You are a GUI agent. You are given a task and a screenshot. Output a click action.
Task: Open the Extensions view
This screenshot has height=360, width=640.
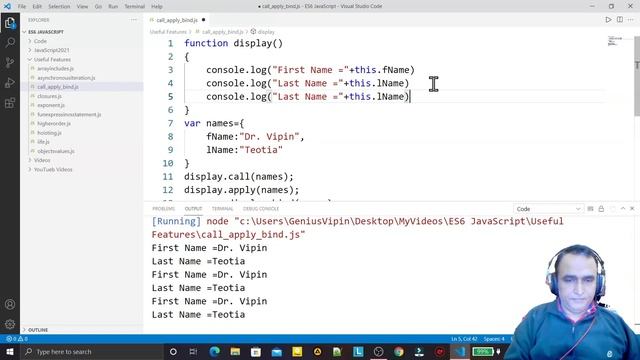tap(10, 102)
